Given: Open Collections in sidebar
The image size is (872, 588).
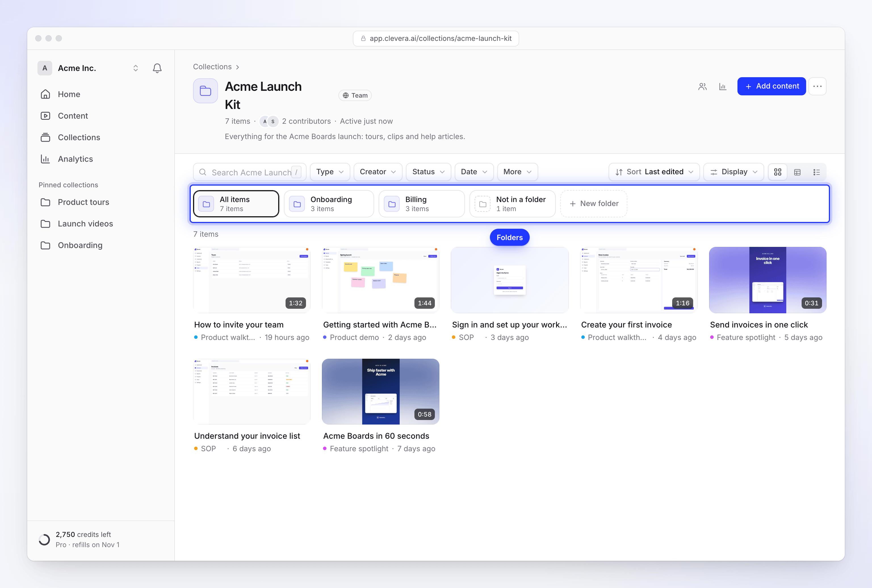Looking at the screenshot, I should tap(100, 137).
